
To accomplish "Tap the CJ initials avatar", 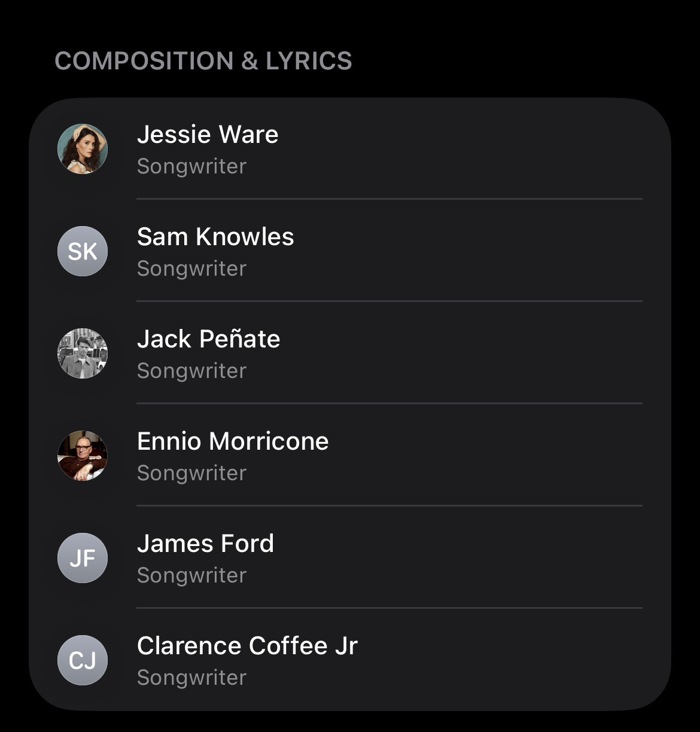I will point(83,660).
